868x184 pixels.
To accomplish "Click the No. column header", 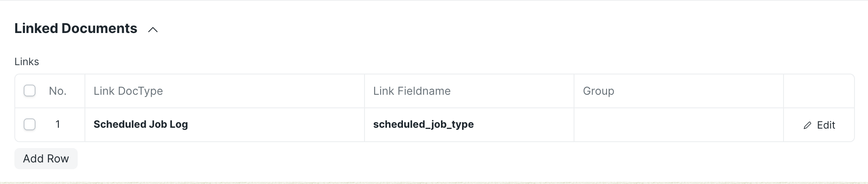I will pos(57,91).
